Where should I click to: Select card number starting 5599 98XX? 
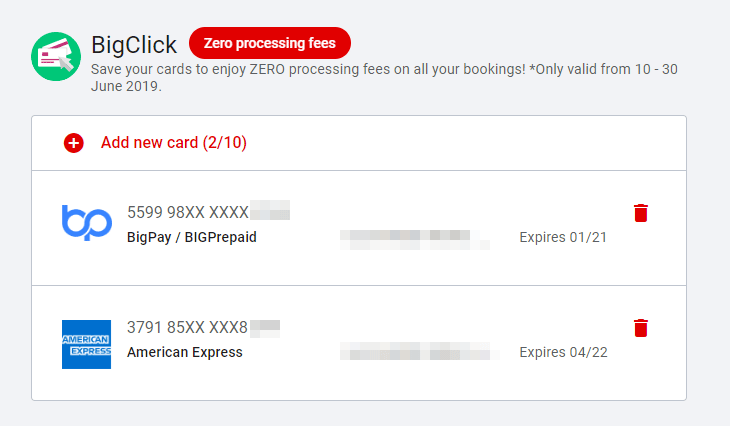187,212
